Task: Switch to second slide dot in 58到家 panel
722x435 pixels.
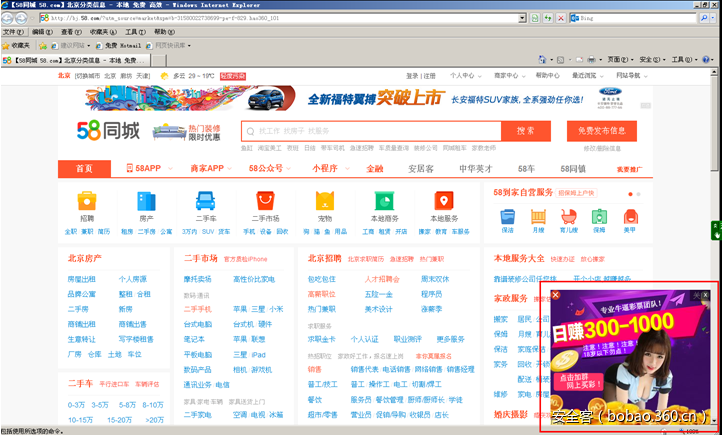Action: [x=637, y=193]
